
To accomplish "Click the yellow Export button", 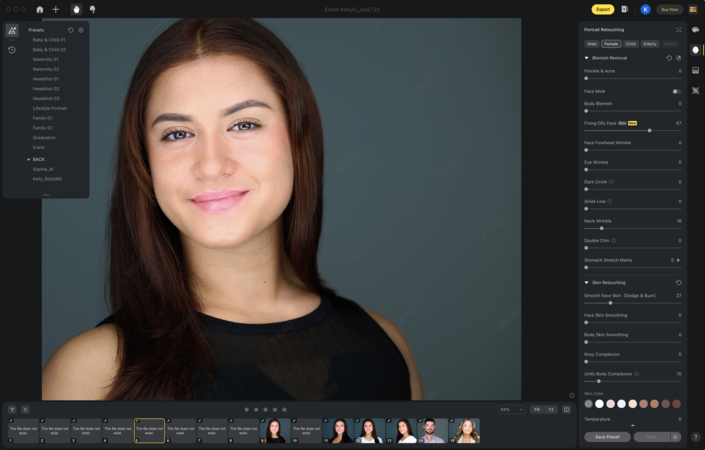I will click(x=603, y=9).
